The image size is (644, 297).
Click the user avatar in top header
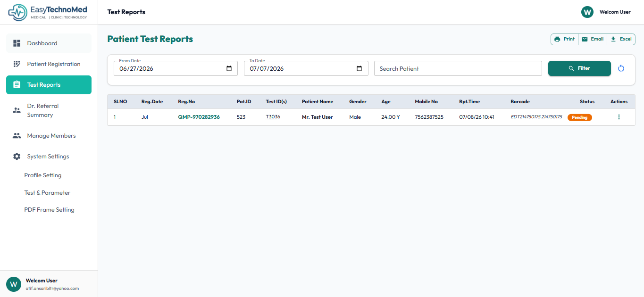(587, 12)
